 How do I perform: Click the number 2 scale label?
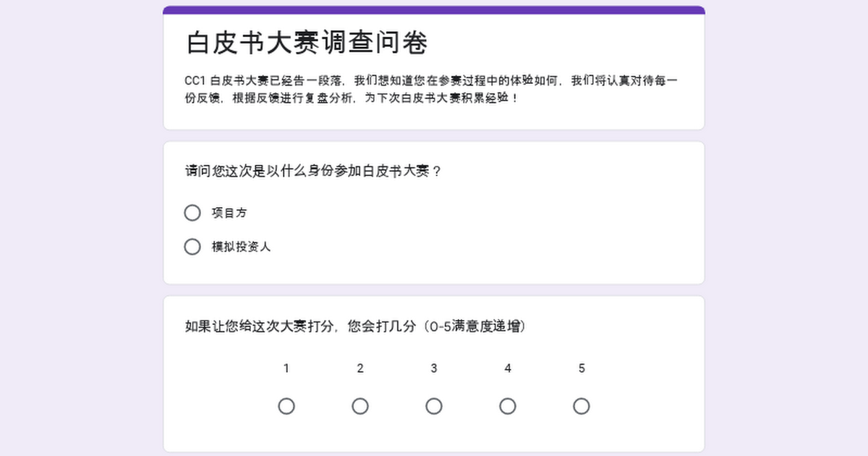360,368
